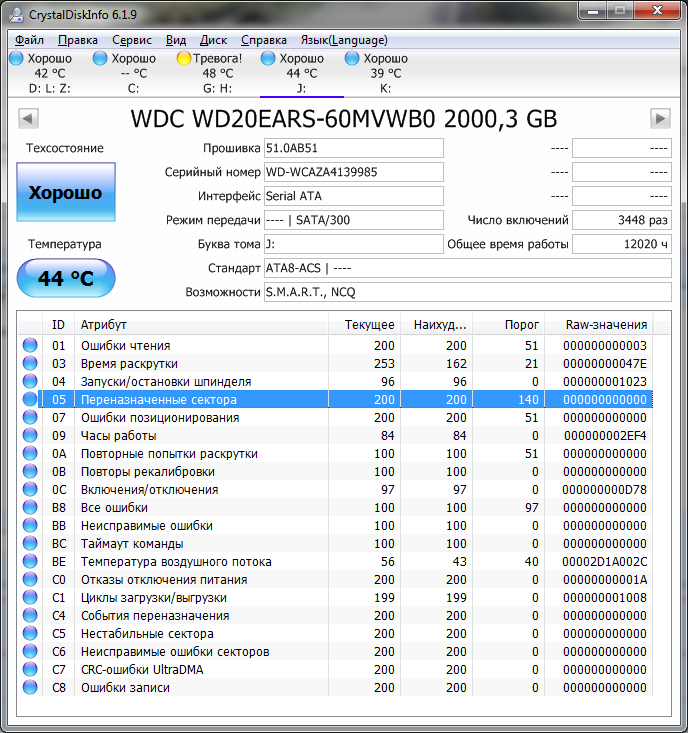
Task: Open the Файл menu
Action: click(x=29, y=40)
